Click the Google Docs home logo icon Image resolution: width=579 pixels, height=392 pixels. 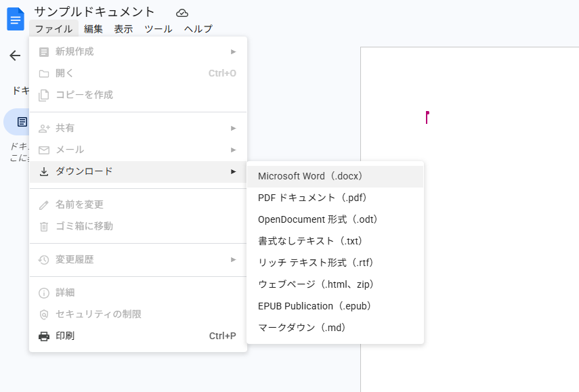pyautogui.click(x=15, y=19)
